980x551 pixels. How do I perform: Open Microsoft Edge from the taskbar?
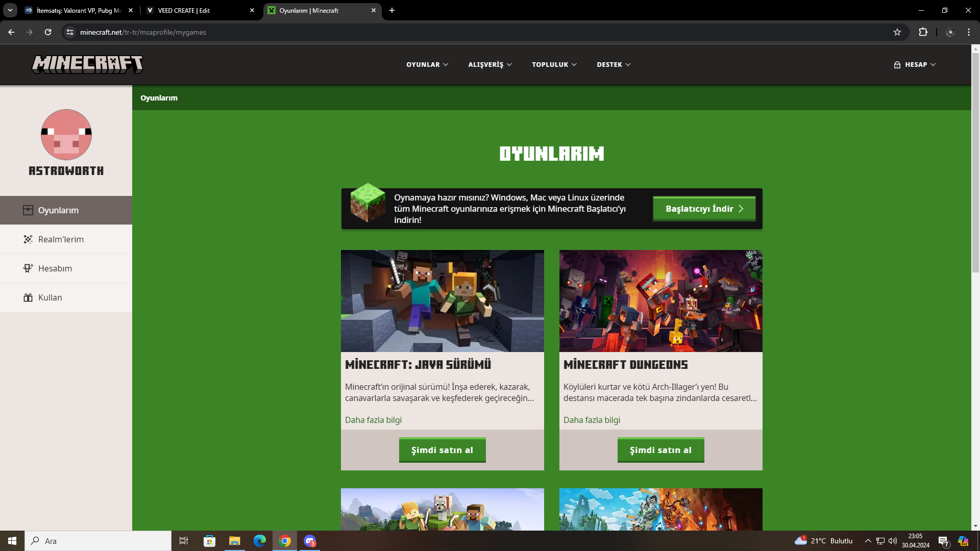pos(259,541)
